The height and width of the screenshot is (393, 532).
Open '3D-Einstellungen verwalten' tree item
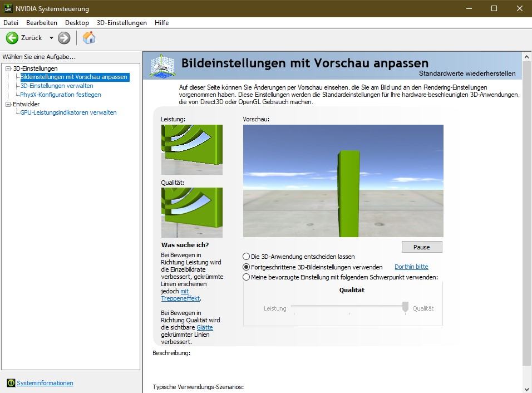click(x=57, y=86)
